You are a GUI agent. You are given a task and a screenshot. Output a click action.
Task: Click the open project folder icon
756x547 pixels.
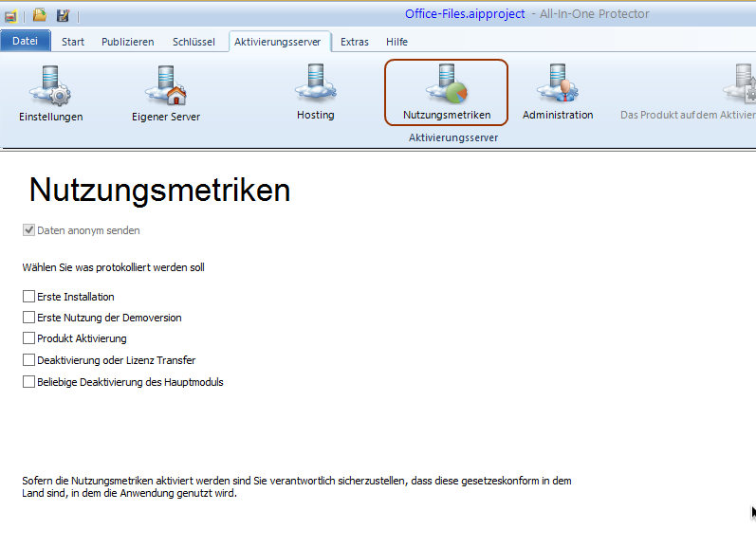[x=40, y=15]
